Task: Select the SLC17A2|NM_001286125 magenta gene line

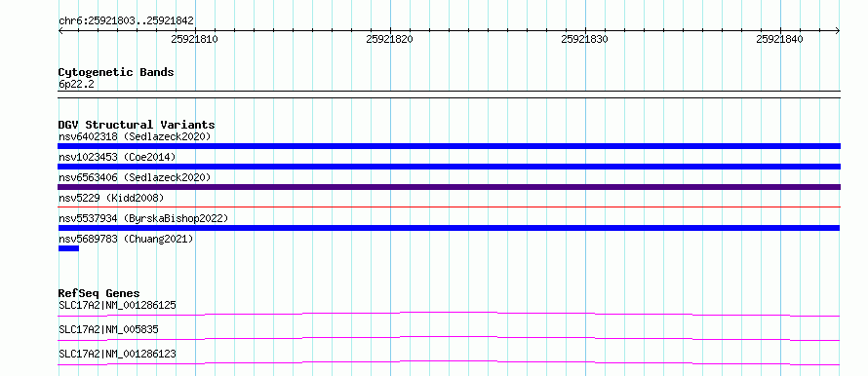Action: [x=449, y=314]
